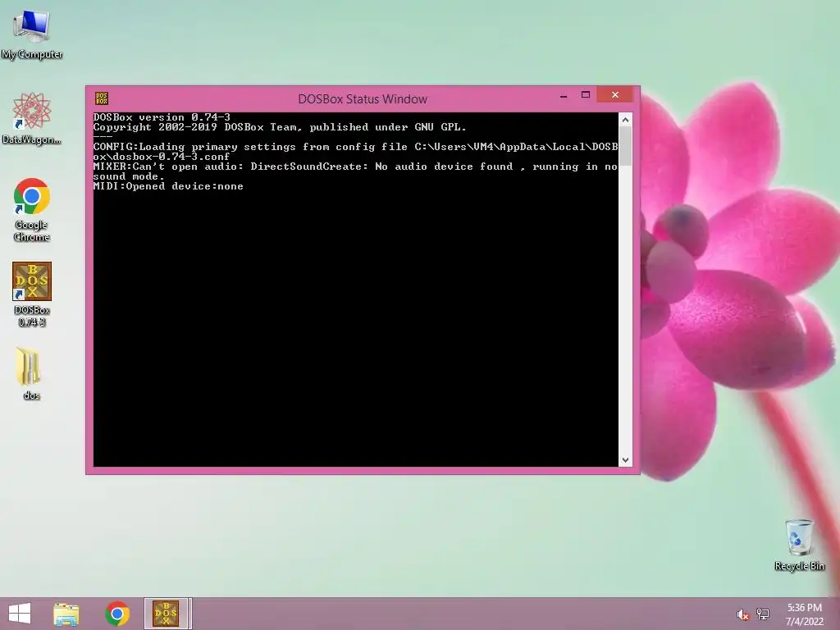Click the 'DOSBox Status Window' title text

363,99
